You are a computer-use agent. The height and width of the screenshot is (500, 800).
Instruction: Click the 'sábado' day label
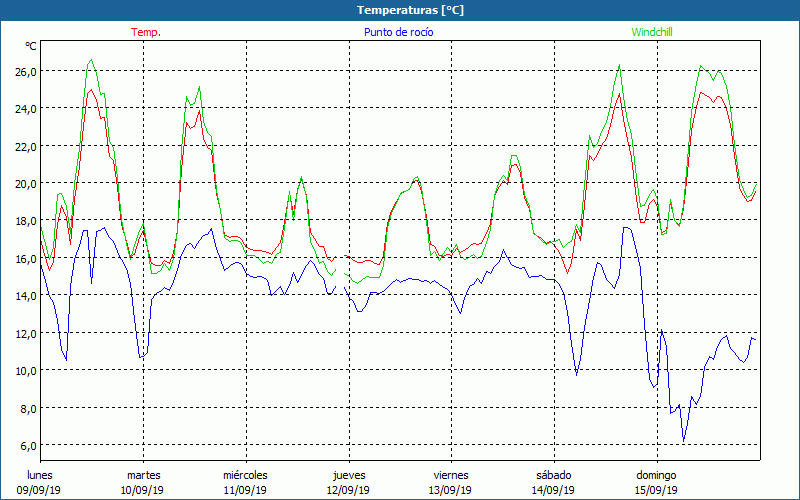pos(554,475)
